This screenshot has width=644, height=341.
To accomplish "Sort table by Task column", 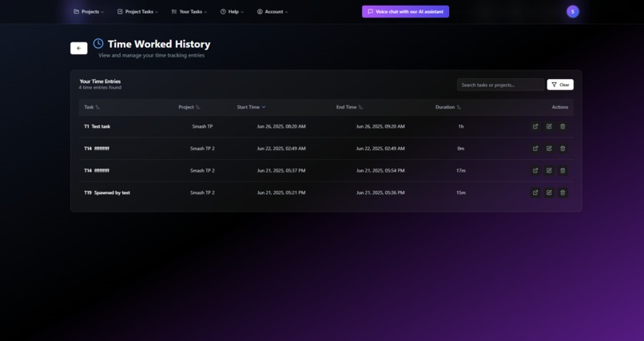I will tap(92, 107).
